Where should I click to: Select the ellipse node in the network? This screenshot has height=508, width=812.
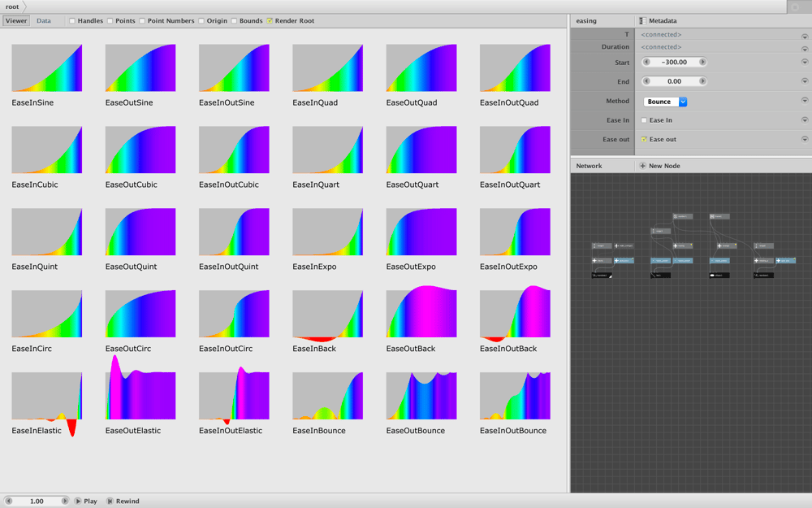(719, 276)
